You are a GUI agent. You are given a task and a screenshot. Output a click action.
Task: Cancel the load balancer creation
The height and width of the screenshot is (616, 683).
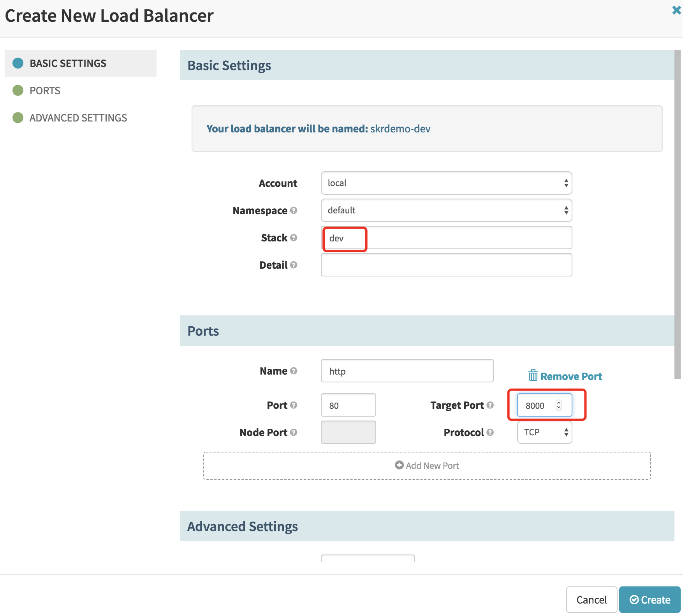pyautogui.click(x=591, y=600)
